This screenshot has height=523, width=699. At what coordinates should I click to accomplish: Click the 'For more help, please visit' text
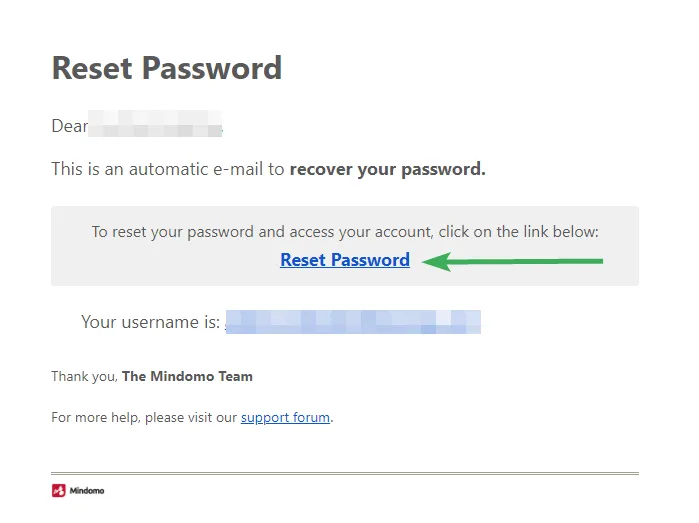point(144,417)
